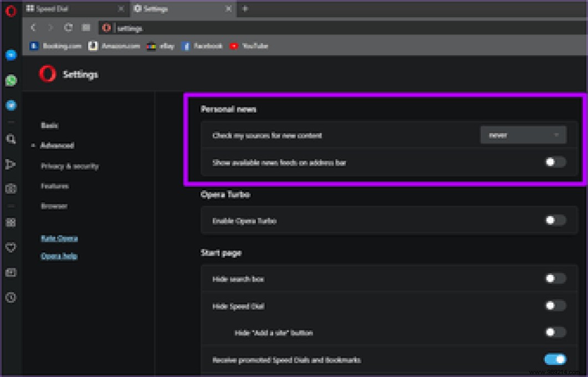Open the Opera help link
Viewport: 588px width, 377px height.
tap(59, 256)
